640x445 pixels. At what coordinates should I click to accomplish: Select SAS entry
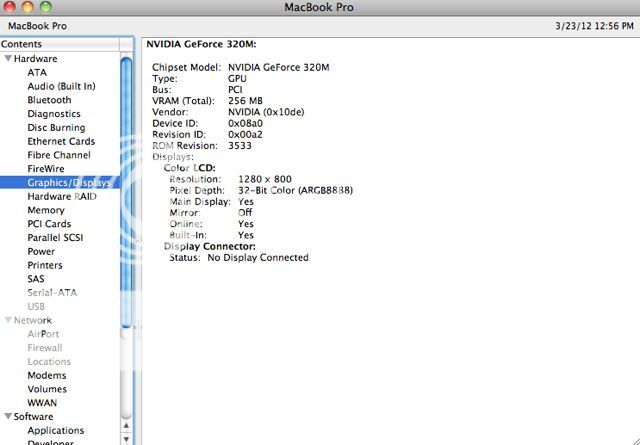pyautogui.click(x=36, y=279)
